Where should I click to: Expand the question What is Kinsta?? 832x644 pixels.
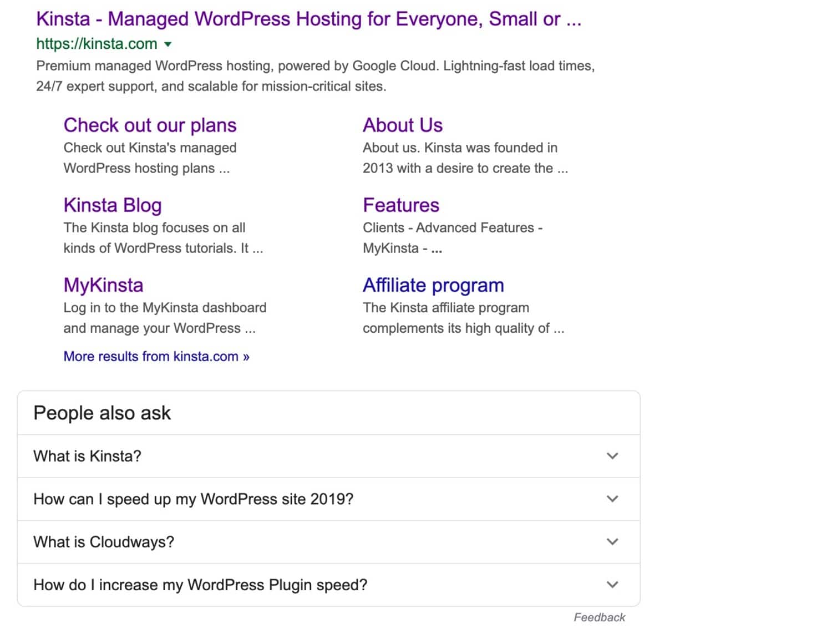click(87, 456)
